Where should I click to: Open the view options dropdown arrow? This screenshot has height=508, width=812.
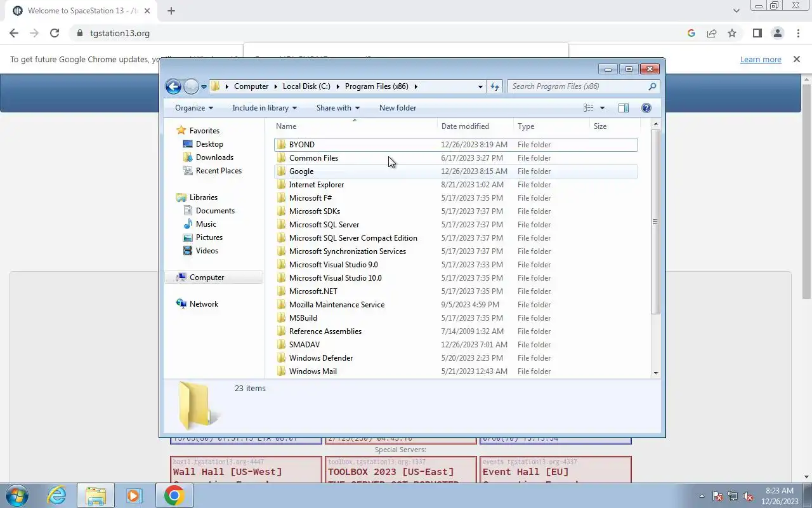(x=602, y=108)
